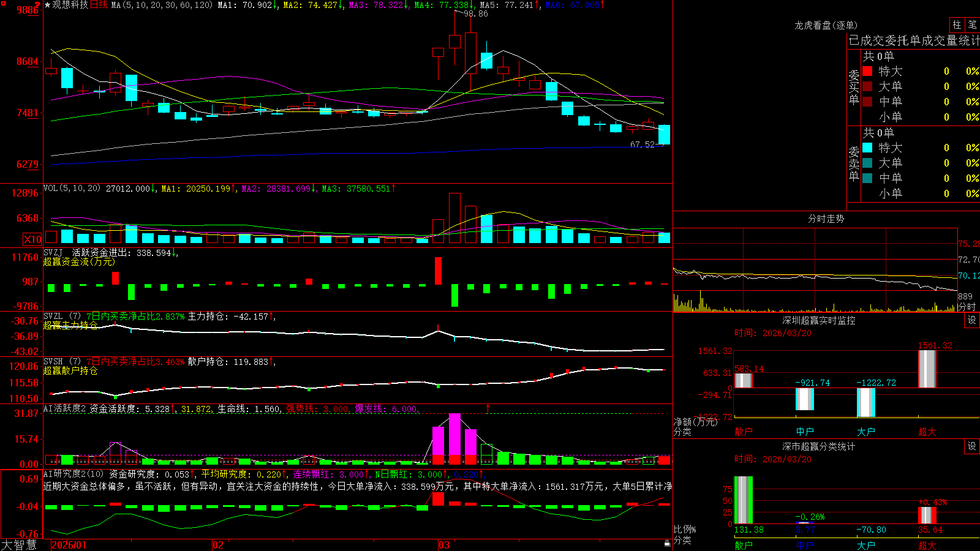Click the MA6: 67.005 value
Viewport: 980px width, 551px height.
click(575, 5)
